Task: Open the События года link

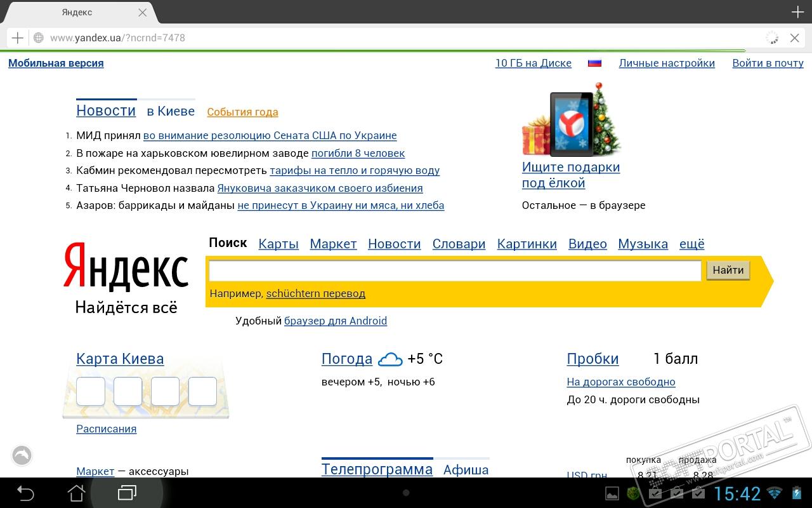Action: pos(242,112)
